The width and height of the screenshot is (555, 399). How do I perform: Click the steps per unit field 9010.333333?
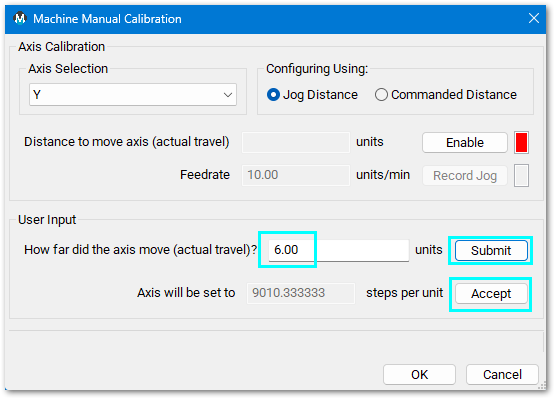(x=301, y=293)
